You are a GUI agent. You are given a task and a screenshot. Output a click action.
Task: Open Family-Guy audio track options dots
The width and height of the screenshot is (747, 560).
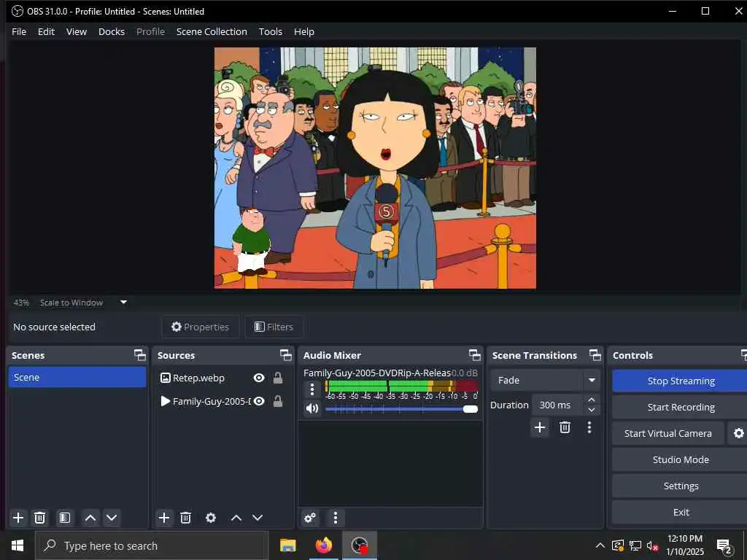pyautogui.click(x=312, y=389)
